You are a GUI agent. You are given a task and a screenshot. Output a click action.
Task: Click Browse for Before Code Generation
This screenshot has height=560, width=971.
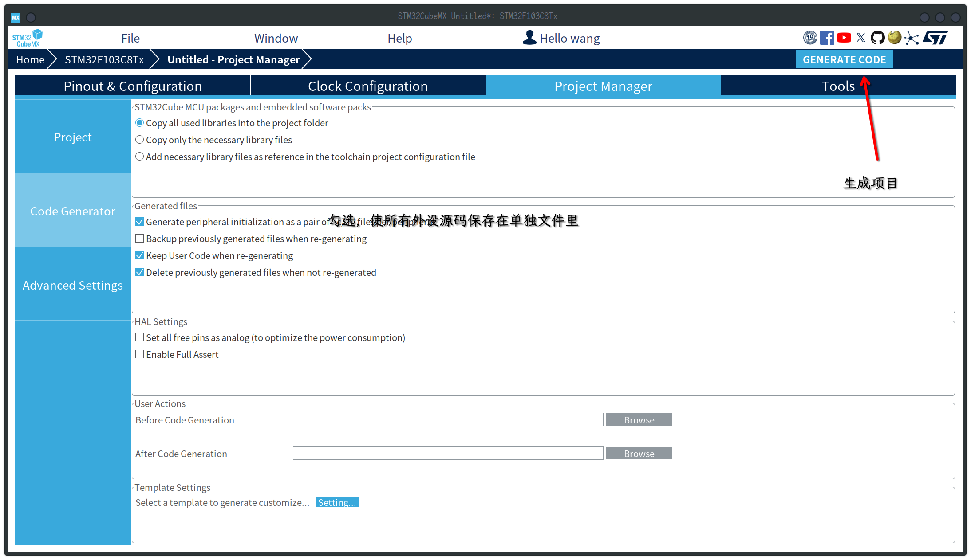(x=639, y=419)
